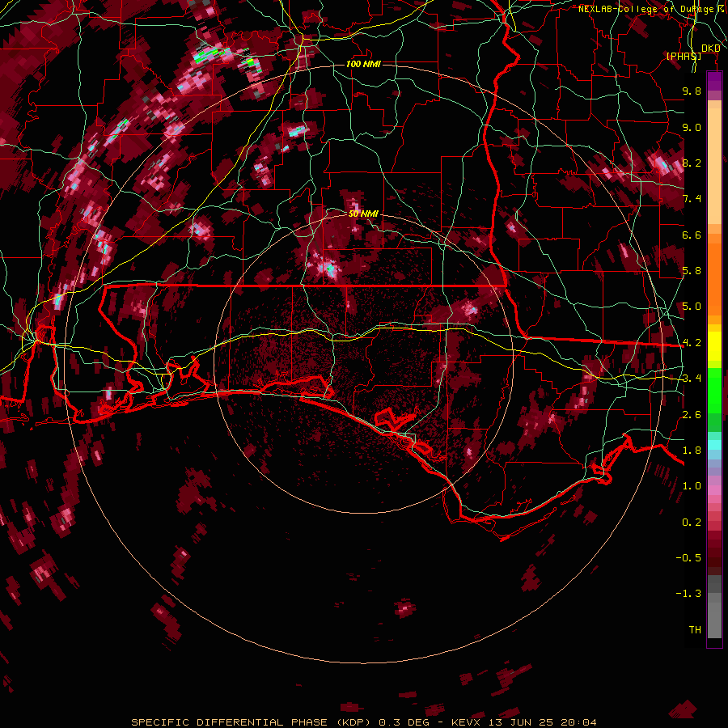Click the -1.3 scale value
Viewport: 728px width, 728px height.
[688, 594]
